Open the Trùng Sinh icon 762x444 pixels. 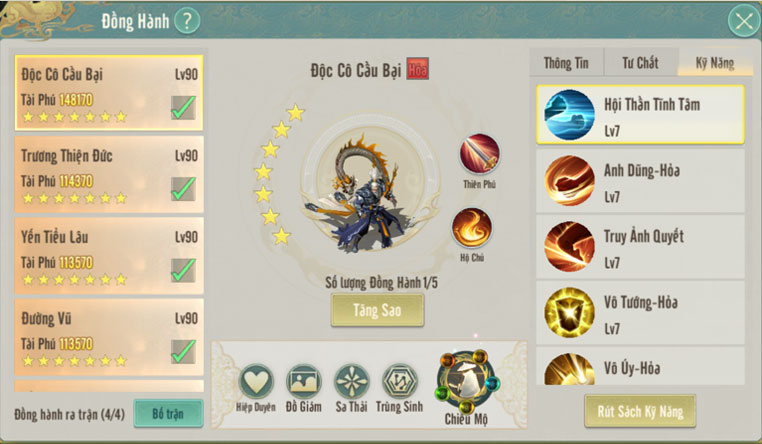399,382
